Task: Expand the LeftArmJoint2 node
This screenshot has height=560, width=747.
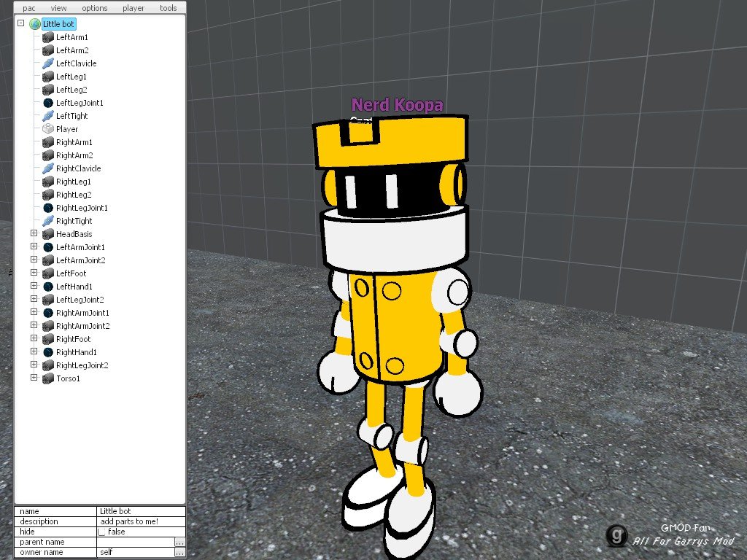Action: pyautogui.click(x=34, y=260)
